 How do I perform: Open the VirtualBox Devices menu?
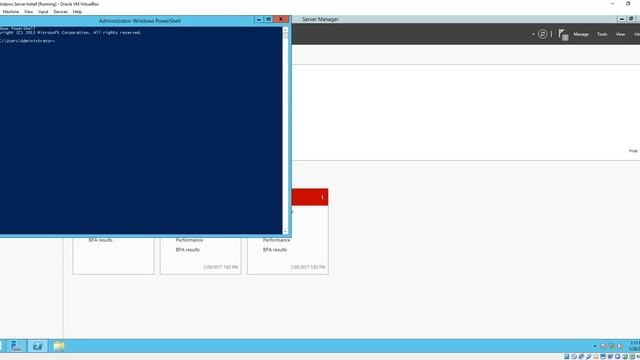point(60,12)
